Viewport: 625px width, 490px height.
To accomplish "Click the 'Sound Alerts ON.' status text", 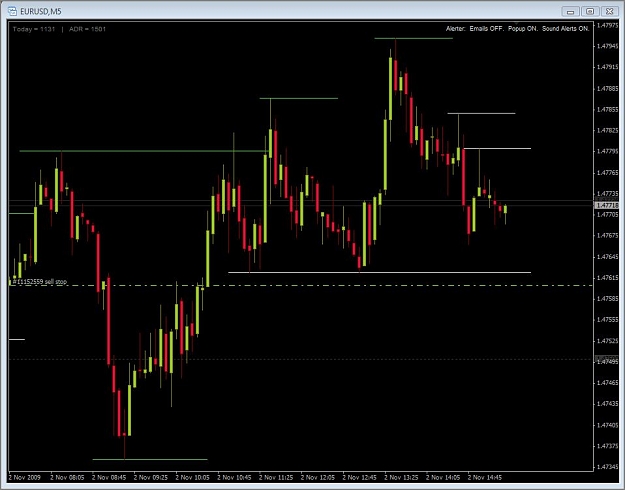I will tap(566, 29).
